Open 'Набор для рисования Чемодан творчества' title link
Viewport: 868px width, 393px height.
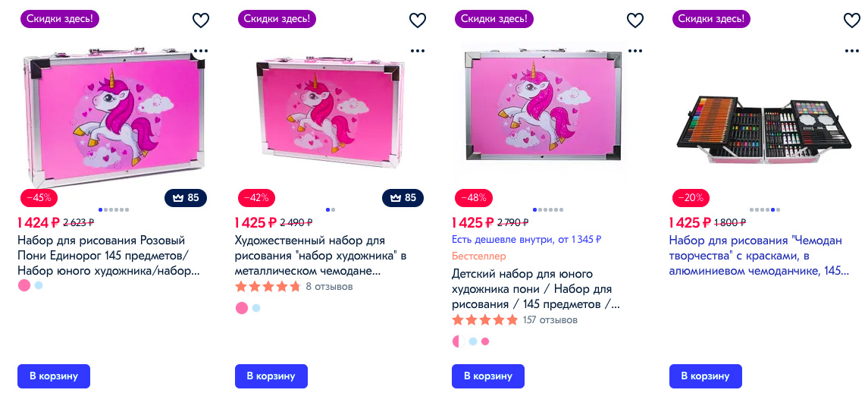758,256
